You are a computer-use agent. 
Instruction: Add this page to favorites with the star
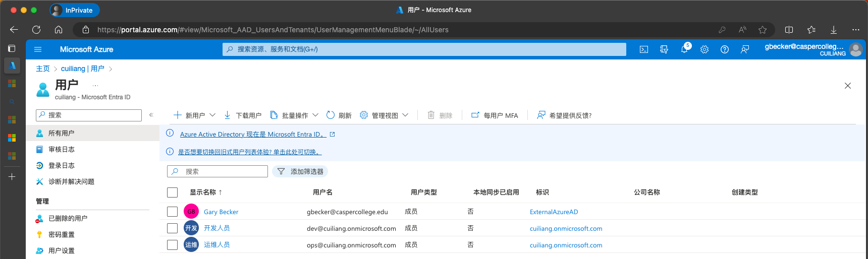click(x=763, y=30)
